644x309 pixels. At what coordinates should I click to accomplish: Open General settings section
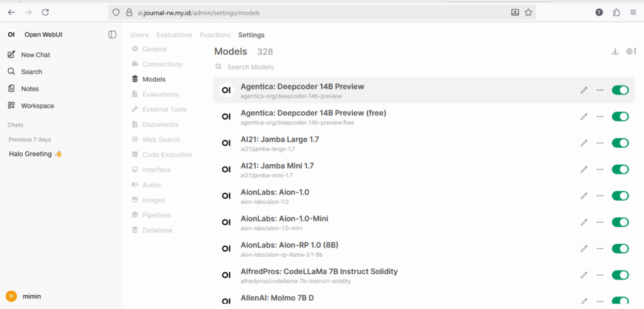click(x=149, y=49)
